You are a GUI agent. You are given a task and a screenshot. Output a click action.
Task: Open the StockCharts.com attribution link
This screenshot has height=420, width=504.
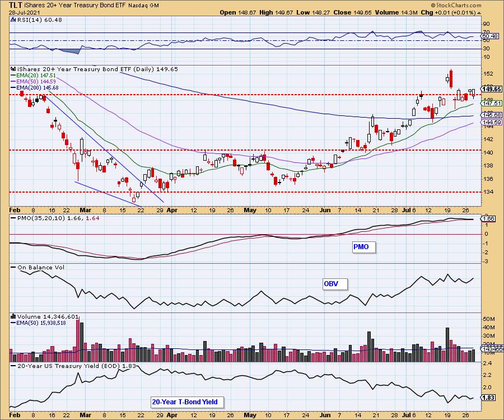(x=456, y=5)
